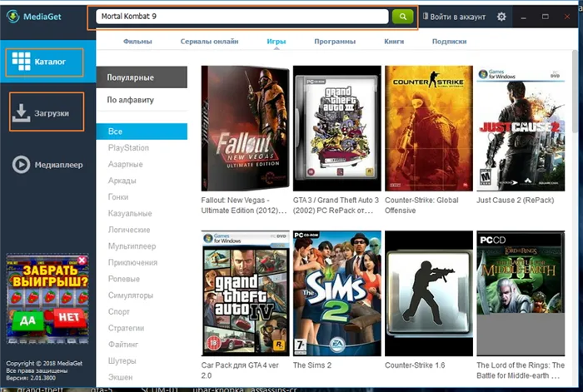Click The Sims 2 title text
Viewport: 583px width, 392px height.
312,365
